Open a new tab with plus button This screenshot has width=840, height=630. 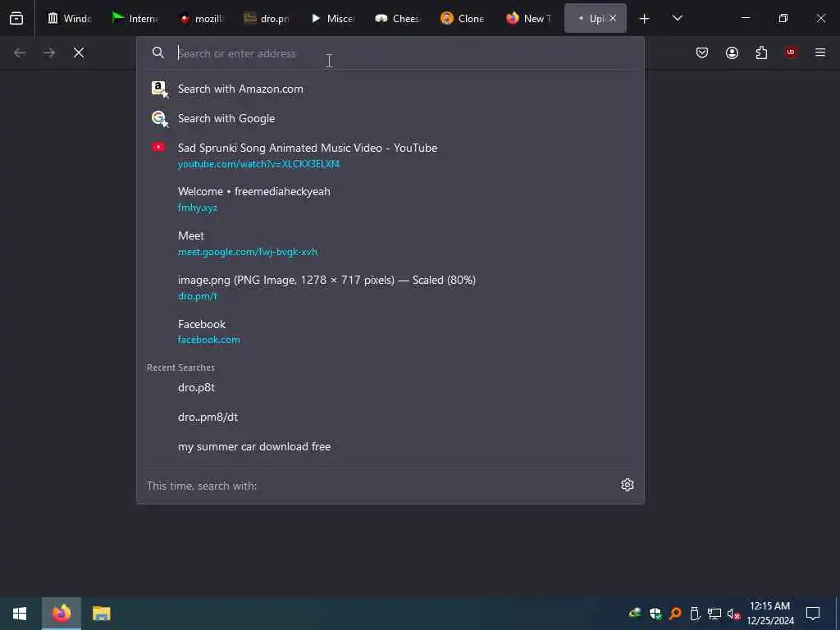(644, 19)
